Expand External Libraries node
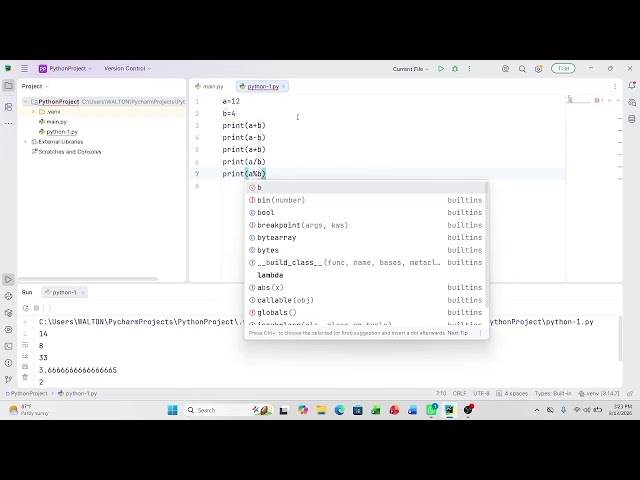640x480 pixels. [25, 142]
